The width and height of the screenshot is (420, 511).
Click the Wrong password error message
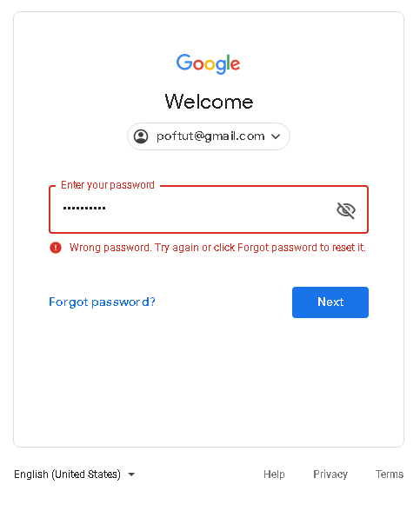click(217, 248)
